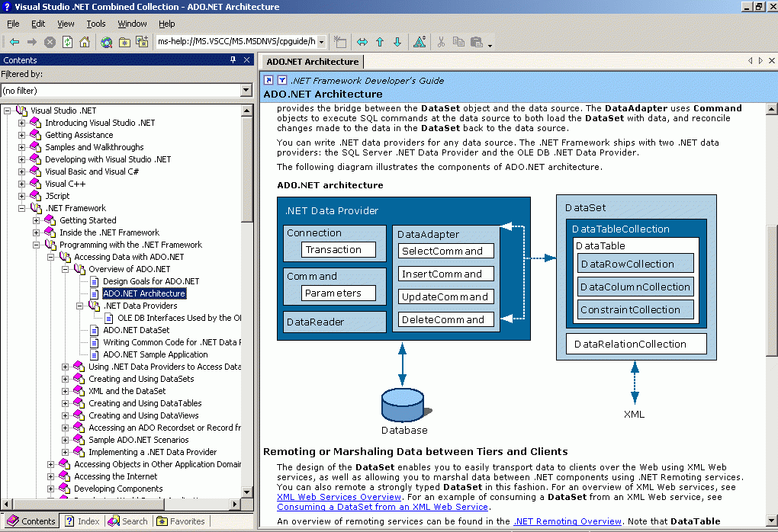Click the Copy toolbar icon
The image size is (778, 532).
coord(458,42)
